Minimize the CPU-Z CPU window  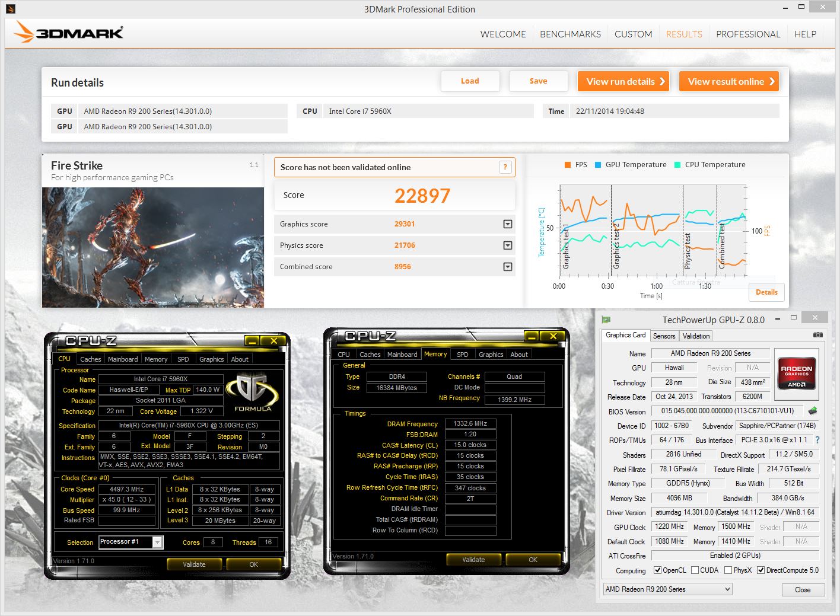(252, 341)
